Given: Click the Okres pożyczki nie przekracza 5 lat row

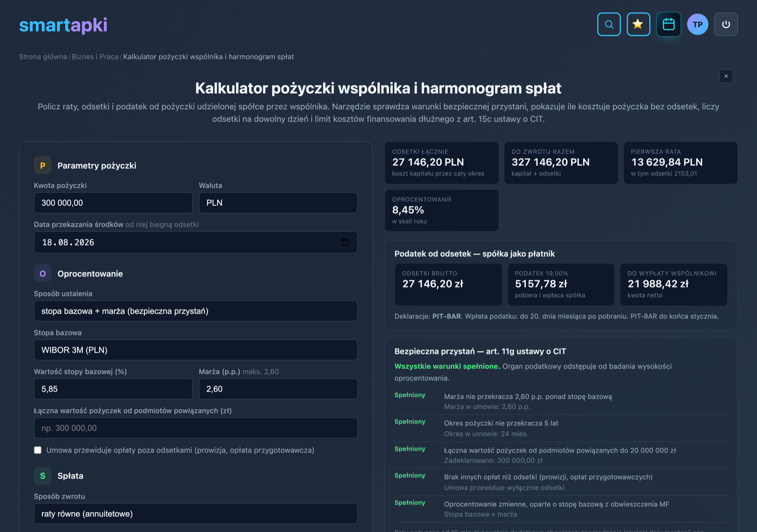Looking at the screenshot, I should click(561, 428).
